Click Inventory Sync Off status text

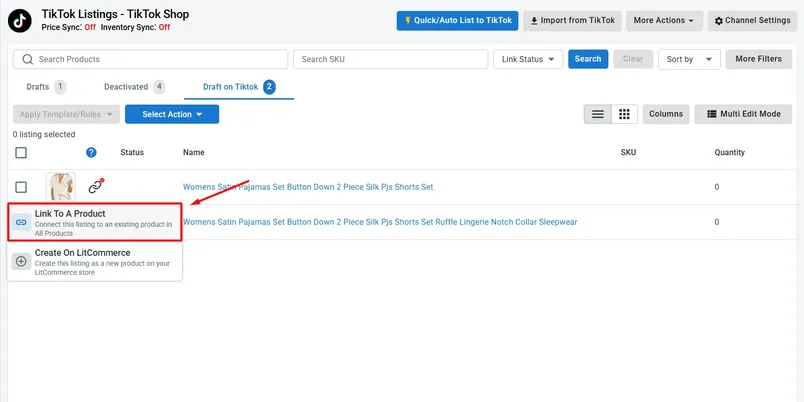click(135, 28)
